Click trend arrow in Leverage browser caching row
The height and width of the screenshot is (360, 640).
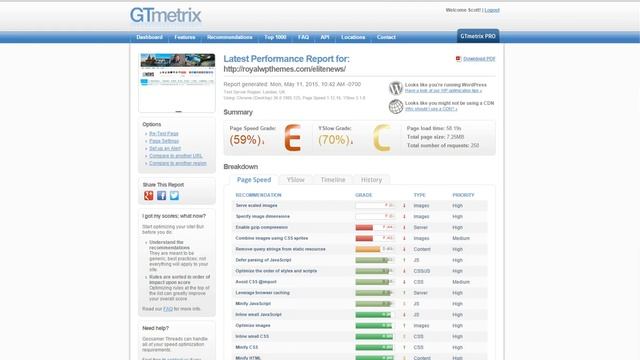(x=404, y=293)
